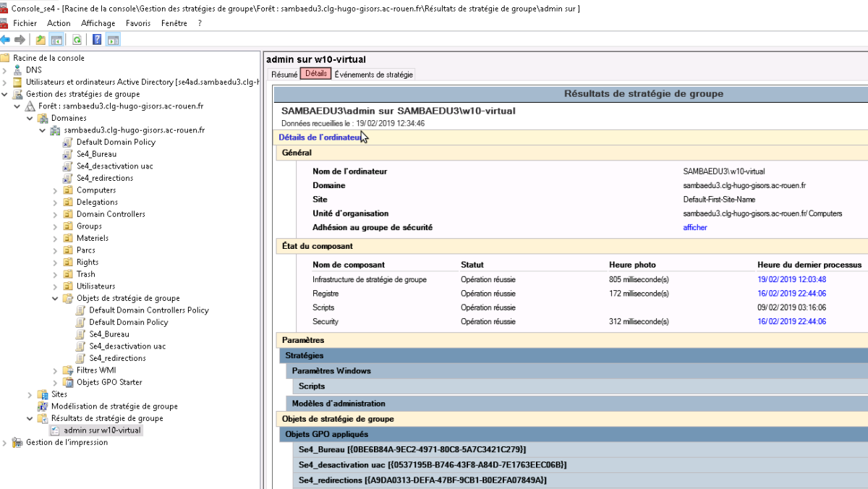Select the Se4_redirections GPO under Objets de stratégie de groupe
868x489 pixels.
(x=117, y=358)
